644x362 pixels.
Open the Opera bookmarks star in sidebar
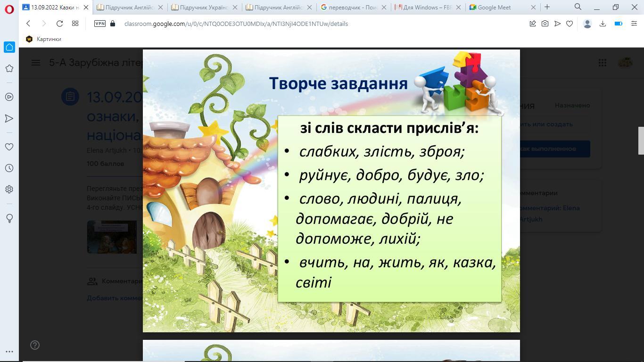click(9, 68)
